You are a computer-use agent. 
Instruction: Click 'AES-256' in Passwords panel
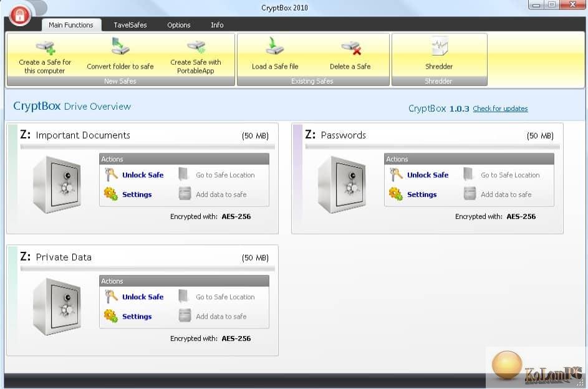(x=521, y=216)
